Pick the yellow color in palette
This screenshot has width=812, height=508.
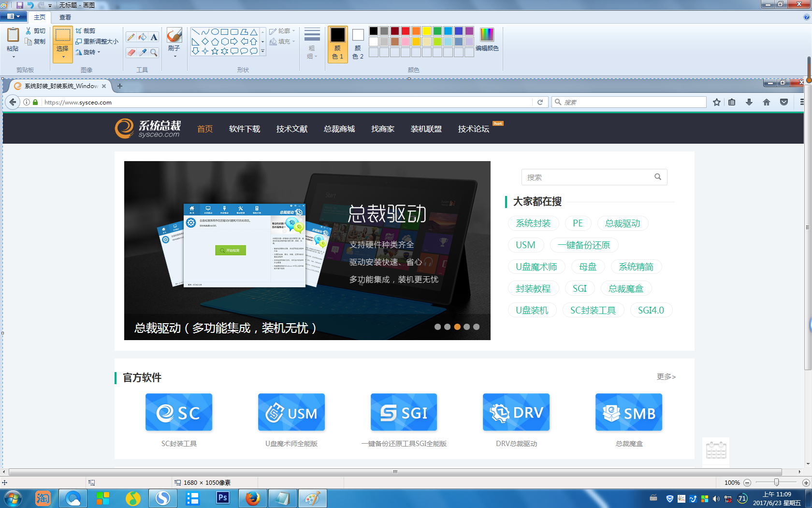tap(426, 31)
